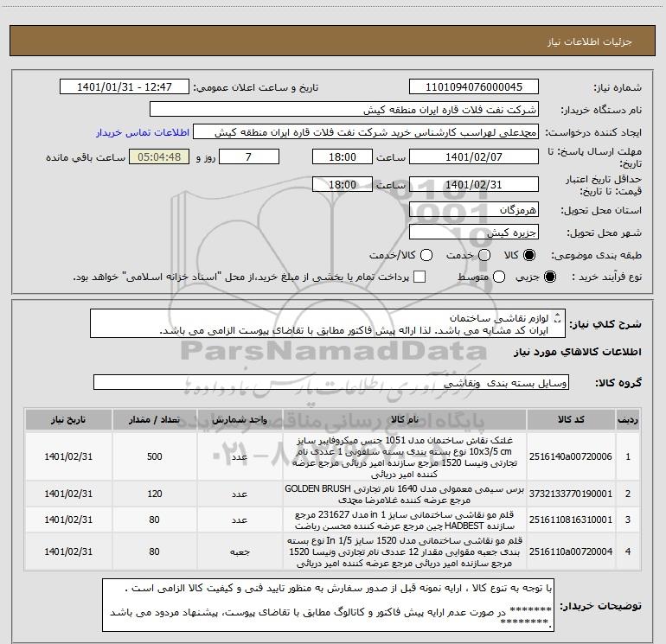Screen dimensions: 666x644
Task: Click the need number field 1101094076000045
Action: 474,87
